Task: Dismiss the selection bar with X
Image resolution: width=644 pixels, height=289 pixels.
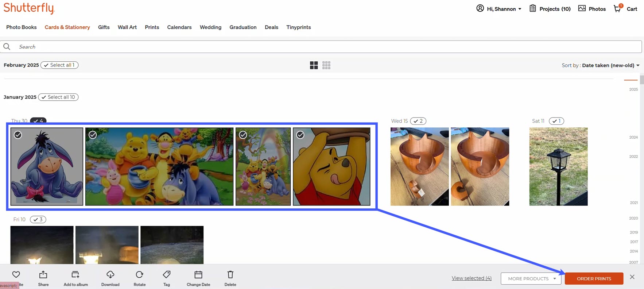Action: pyautogui.click(x=632, y=277)
